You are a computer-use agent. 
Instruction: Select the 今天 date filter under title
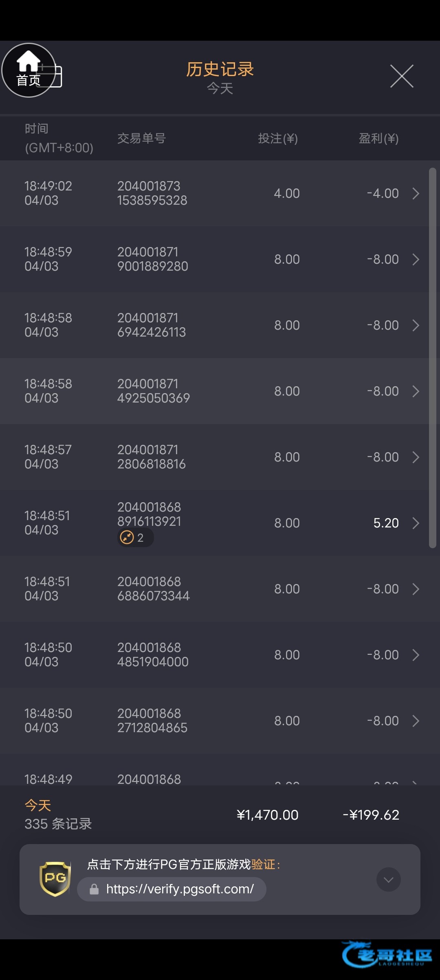click(x=220, y=88)
